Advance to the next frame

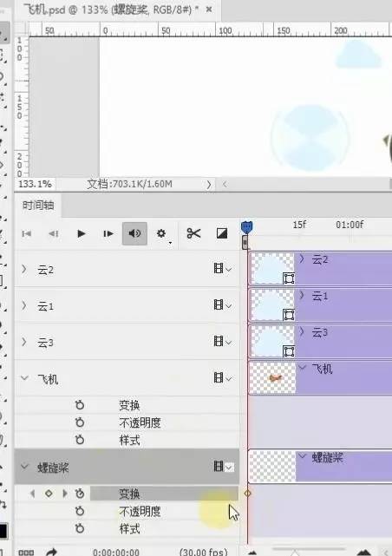point(108,233)
